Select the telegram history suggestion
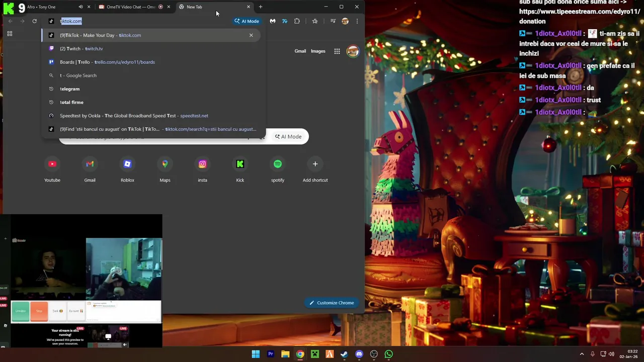 click(x=151, y=89)
